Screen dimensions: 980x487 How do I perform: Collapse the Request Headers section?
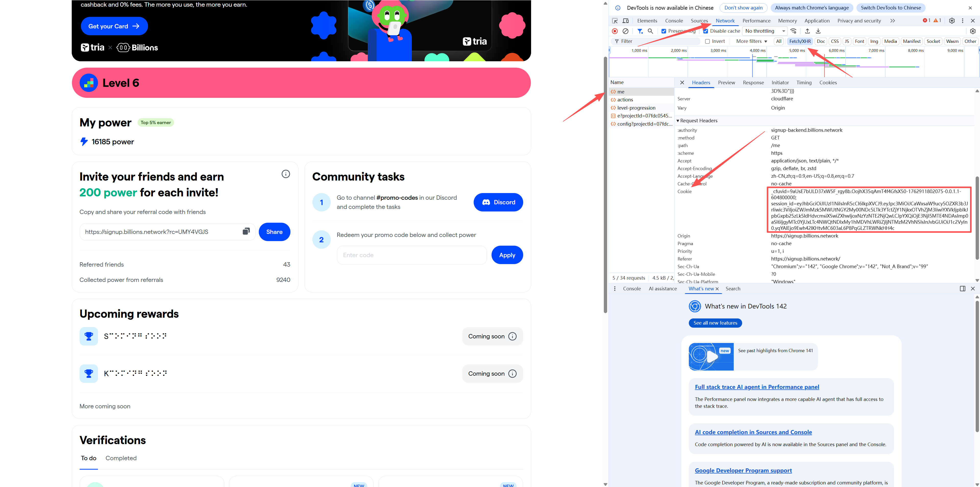(x=678, y=121)
